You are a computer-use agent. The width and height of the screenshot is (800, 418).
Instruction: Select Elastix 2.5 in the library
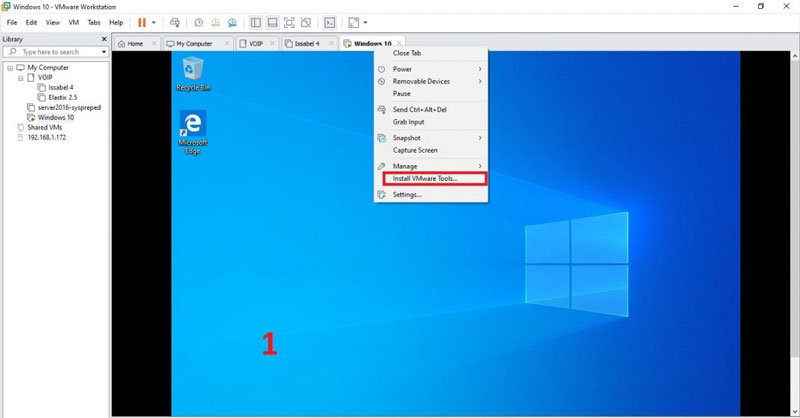(63, 97)
